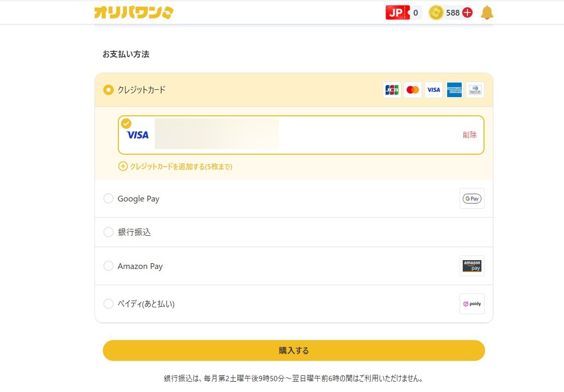The height and width of the screenshot is (392, 564).
Task: Click the Amazon Pay logo badge
Action: tap(472, 266)
